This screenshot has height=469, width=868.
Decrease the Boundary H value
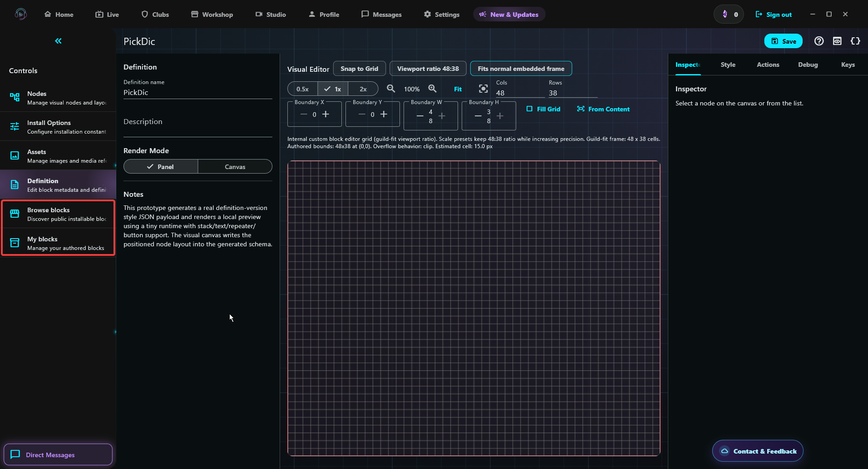(x=478, y=116)
